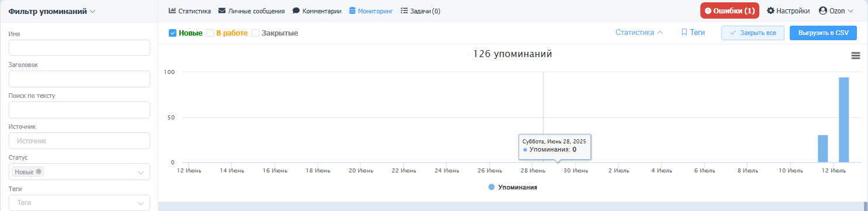
Task: Open the chart hamburger menu
Action: (x=856, y=55)
